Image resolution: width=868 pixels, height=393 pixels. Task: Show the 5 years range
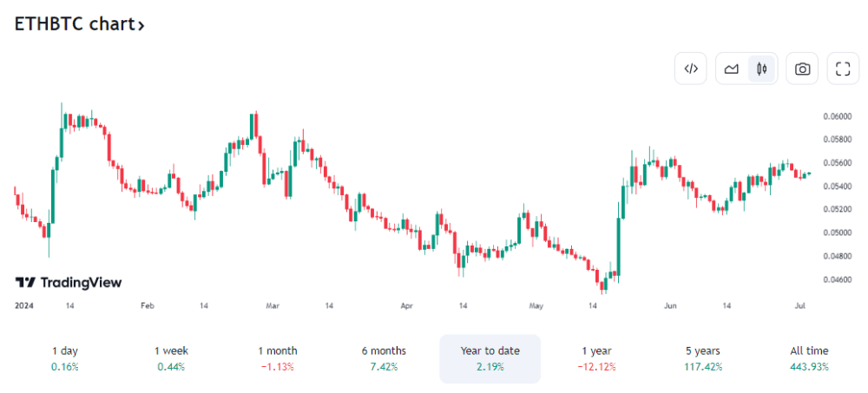(702, 358)
